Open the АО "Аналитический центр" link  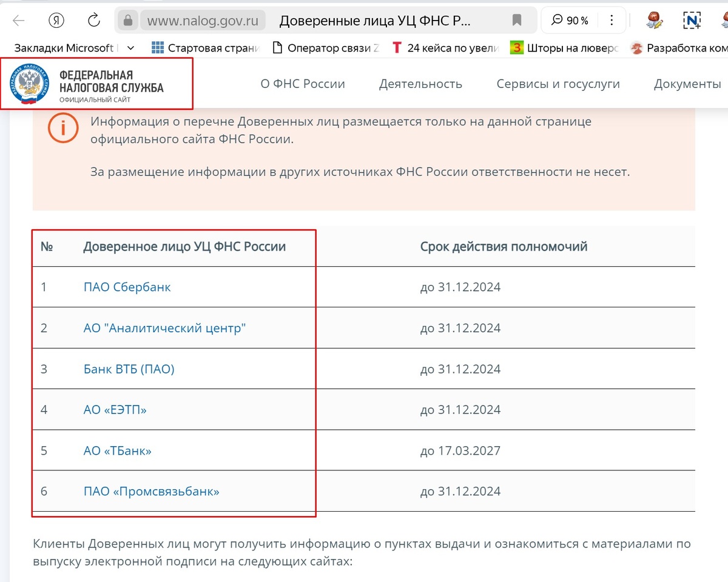click(x=164, y=329)
